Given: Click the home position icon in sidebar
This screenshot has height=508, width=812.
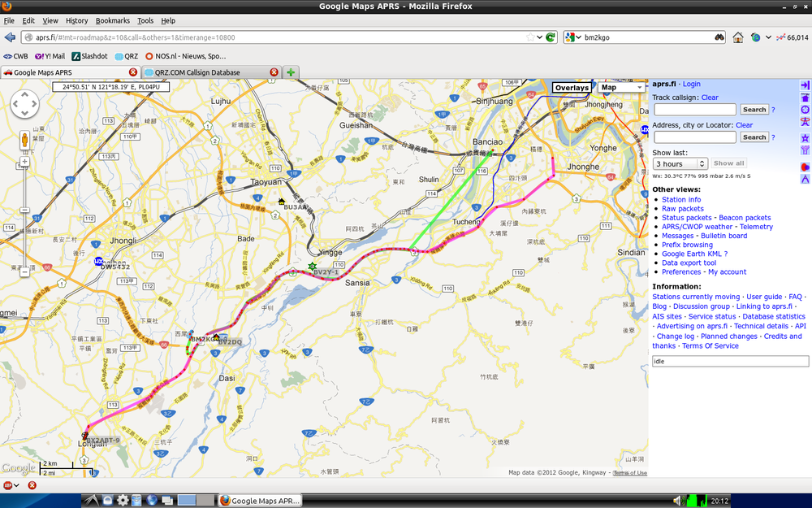Looking at the screenshot, I should (805, 98).
